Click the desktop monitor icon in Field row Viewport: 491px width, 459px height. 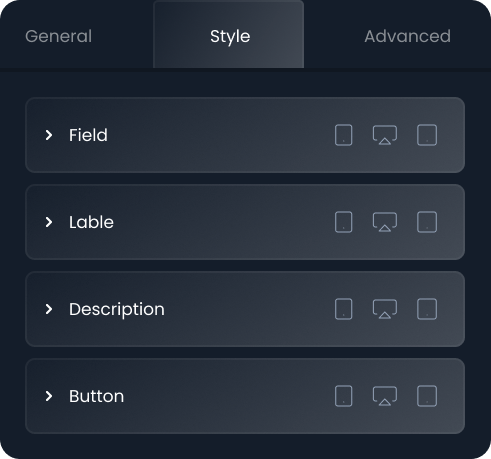point(385,135)
